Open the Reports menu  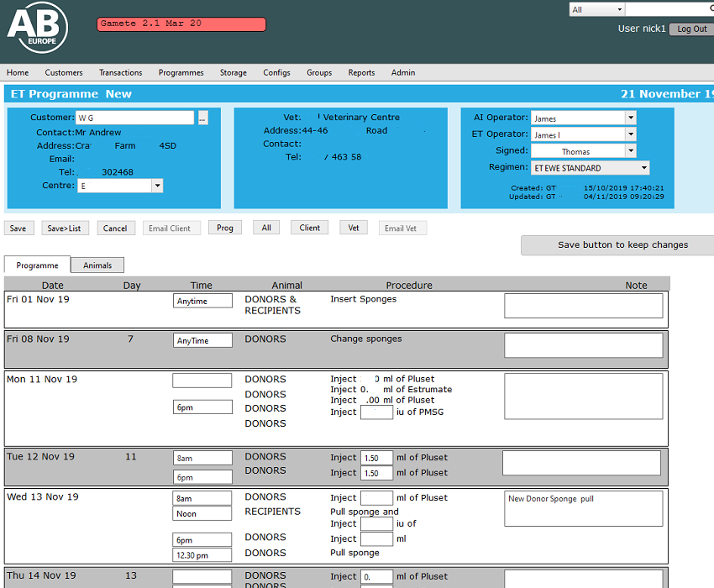tap(361, 73)
